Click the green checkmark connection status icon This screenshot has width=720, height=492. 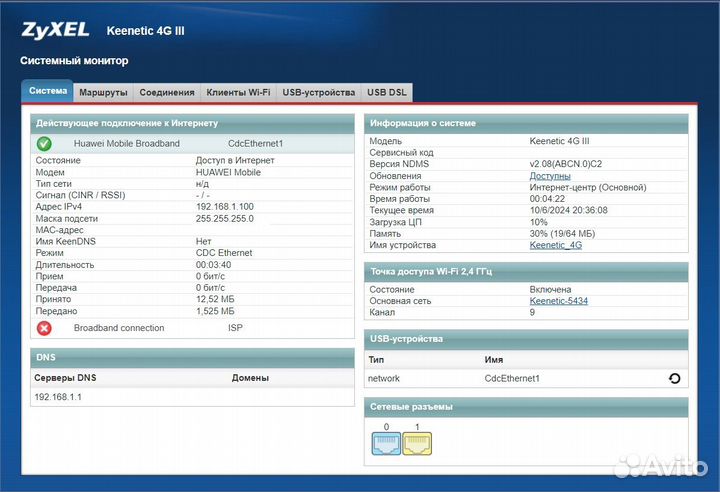click(44, 144)
